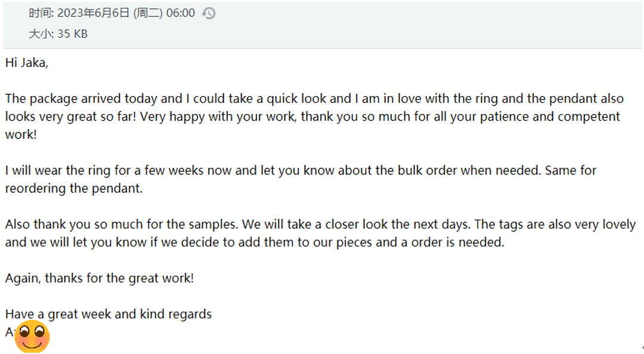
Task: Click the lone word "work!" ending the first paragraph
Action: point(21,135)
